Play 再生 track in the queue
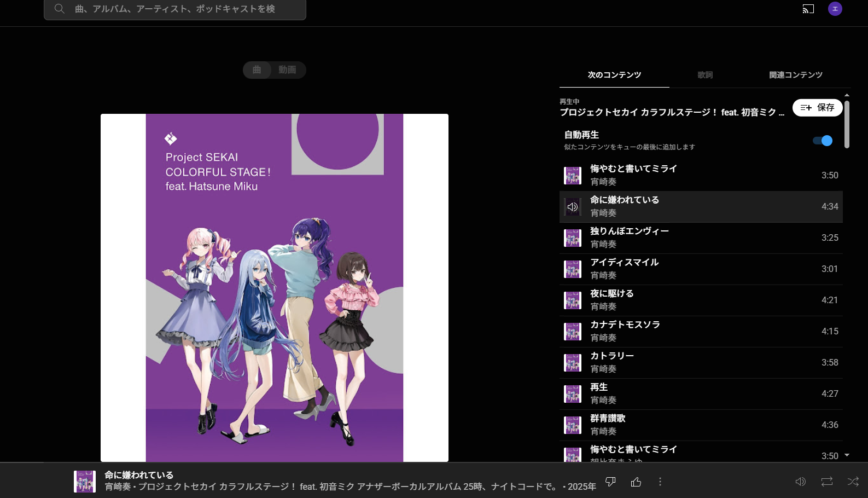 (701, 393)
